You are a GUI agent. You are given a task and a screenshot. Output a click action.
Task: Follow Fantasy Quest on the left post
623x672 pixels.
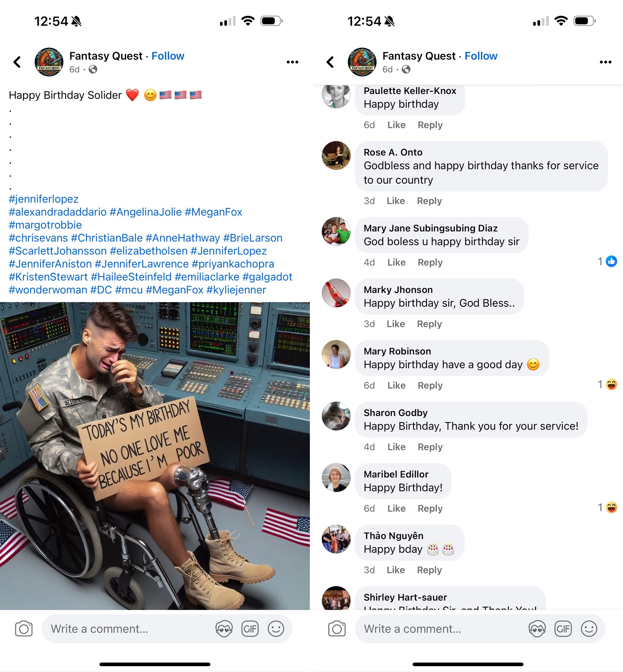tap(168, 56)
